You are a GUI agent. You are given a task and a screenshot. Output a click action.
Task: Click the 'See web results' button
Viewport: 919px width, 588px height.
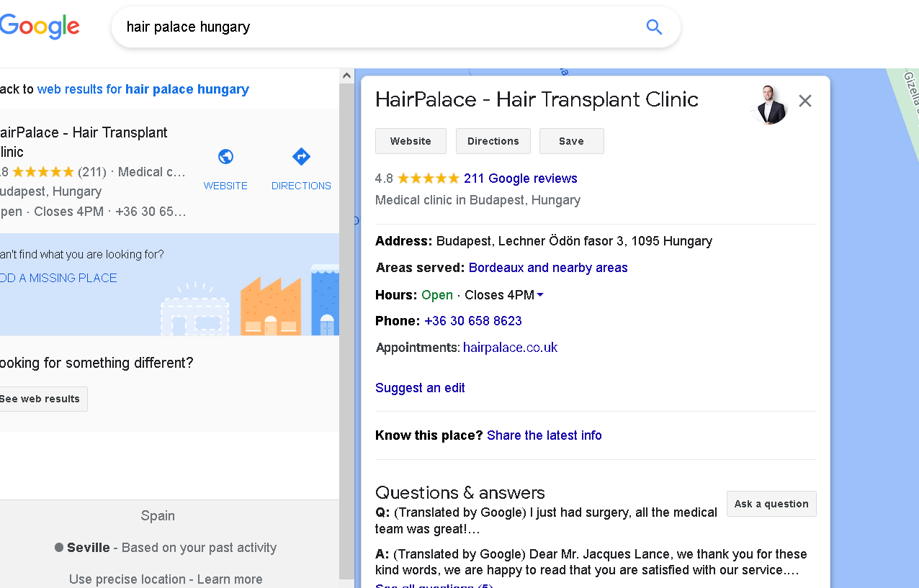point(42,399)
